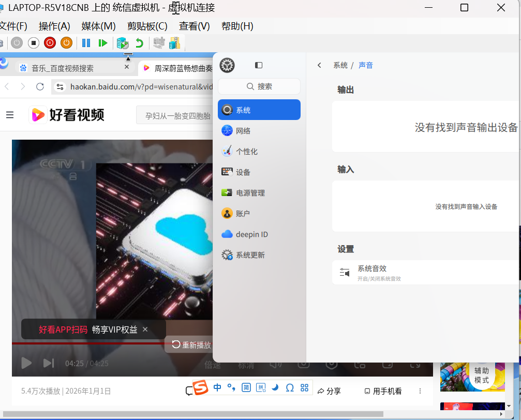Click the zipped-folder Share icon in toolbar

174,43
